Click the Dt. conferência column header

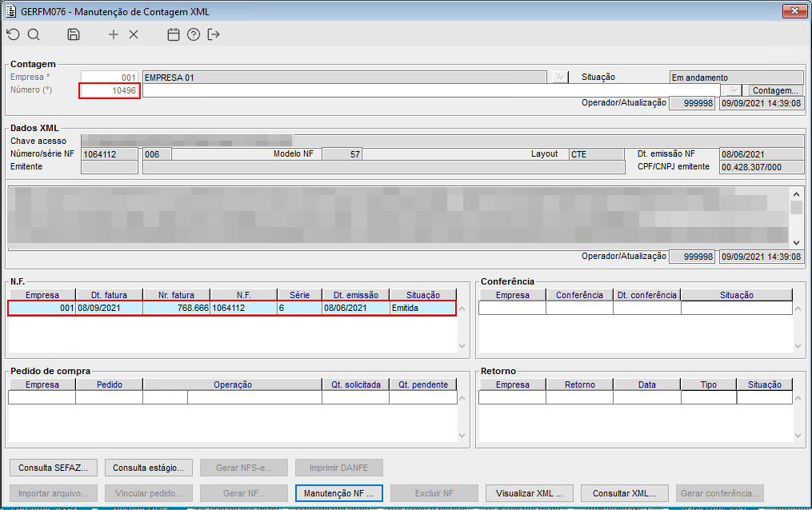pos(647,295)
